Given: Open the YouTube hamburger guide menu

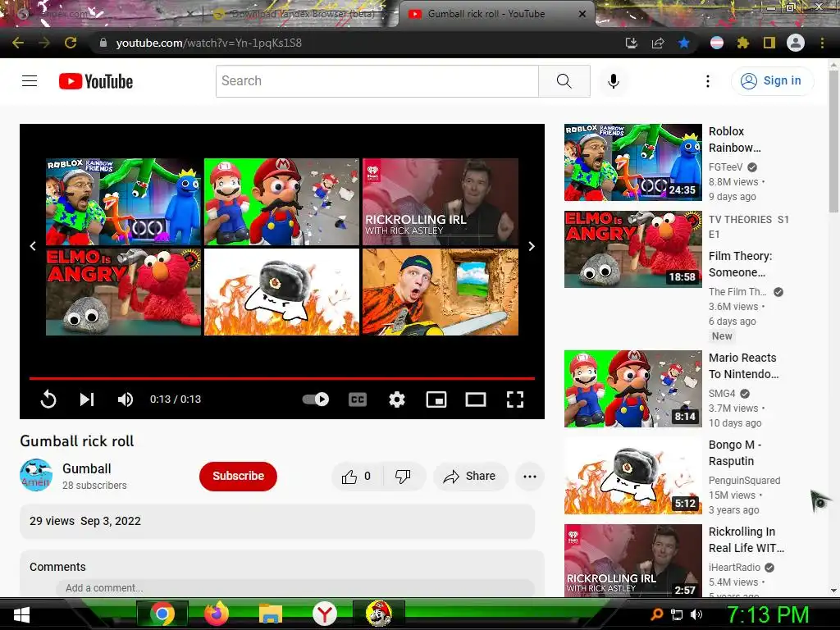Looking at the screenshot, I should coord(30,81).
